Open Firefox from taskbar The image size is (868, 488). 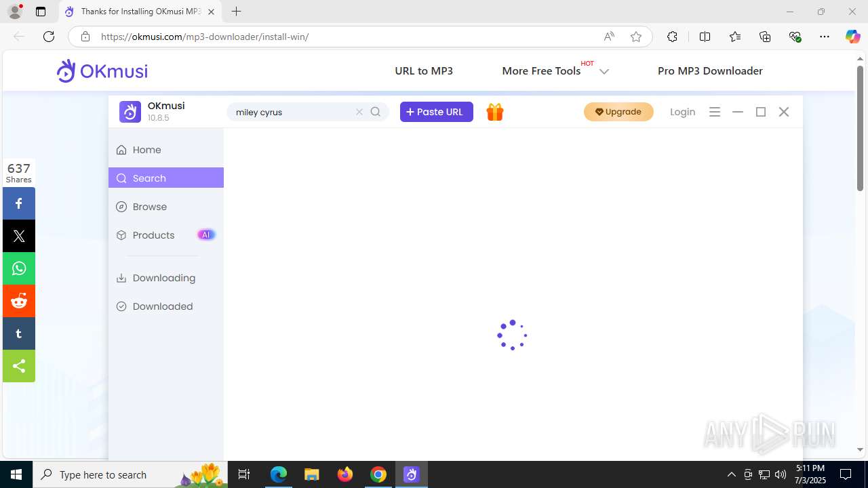(345, 474)
